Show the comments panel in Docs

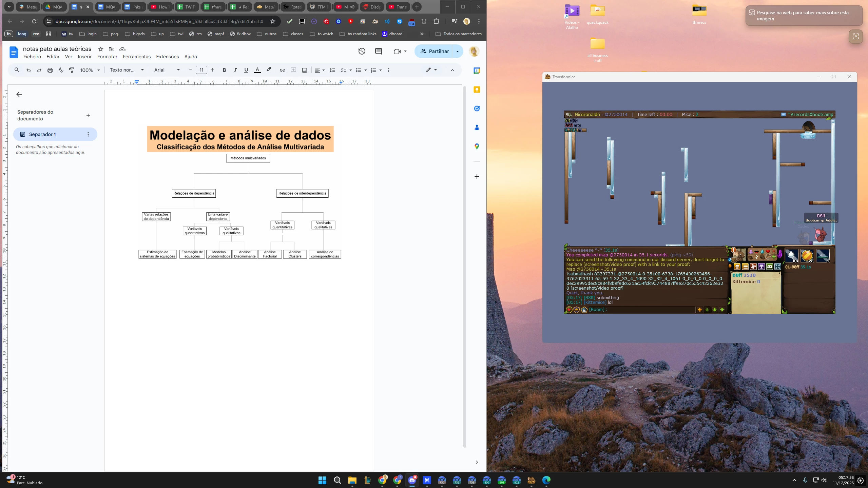click(x=379, y=51)
